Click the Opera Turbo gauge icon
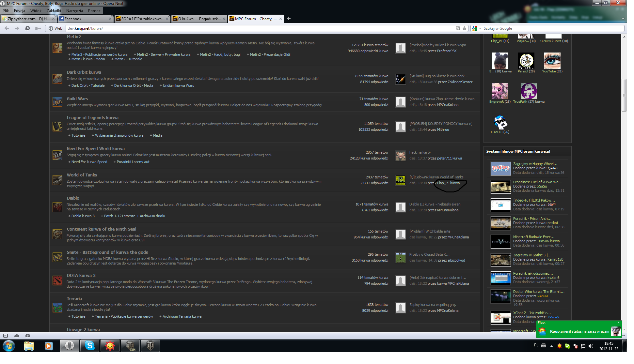The width and height of the screenshot is (634, 364). pyautogui.click(x=28, y=336)
